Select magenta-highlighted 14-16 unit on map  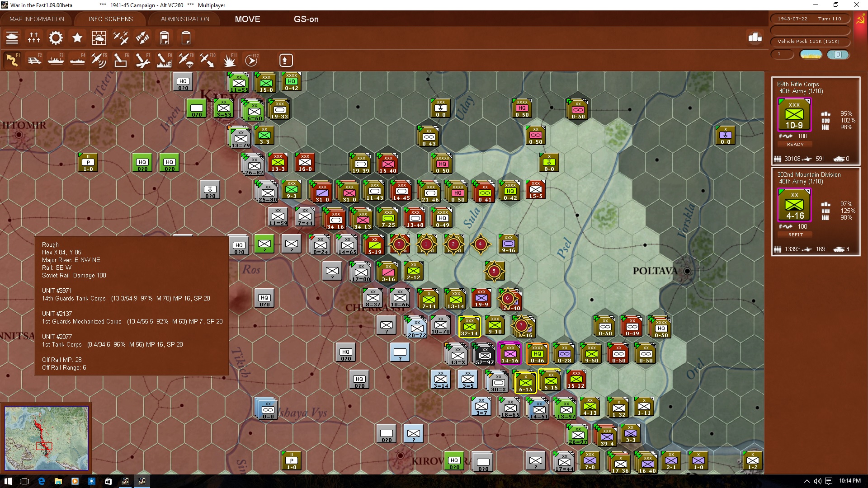point(509,353)
